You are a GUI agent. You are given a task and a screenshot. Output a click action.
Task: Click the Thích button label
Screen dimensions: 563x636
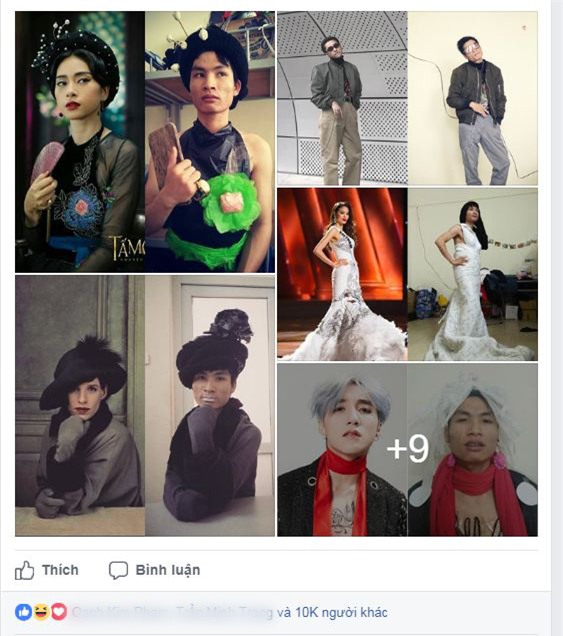pos(60,570)
